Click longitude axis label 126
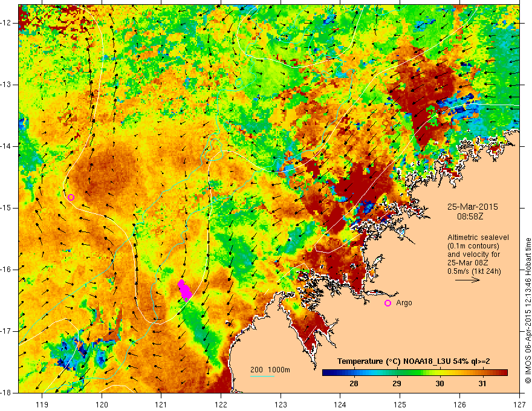This screenshot has width=532, height=411. tap(459, 405)
